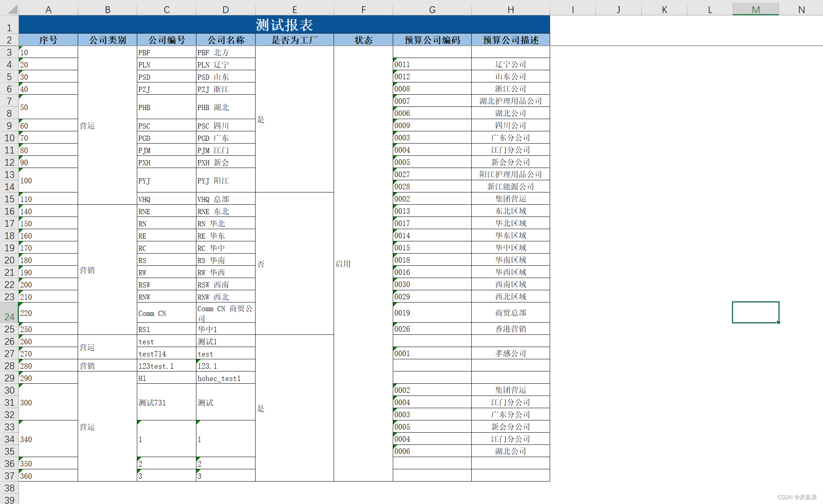
Task: Select the 是否为工厂 header cell
Action: 294,40
